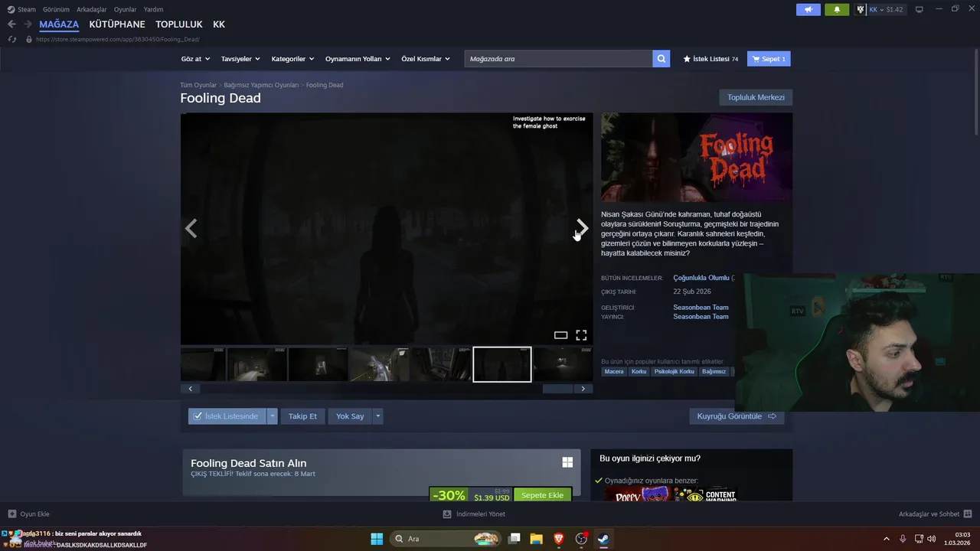Viewport: 980px width, 551px height.
Task: Switch media viewer to theater mode
Action: point(560,335)
